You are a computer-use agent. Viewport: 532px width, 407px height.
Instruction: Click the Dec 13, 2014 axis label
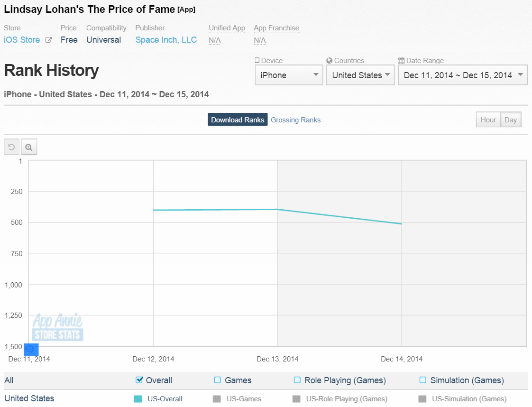click(x=277, y=359)
